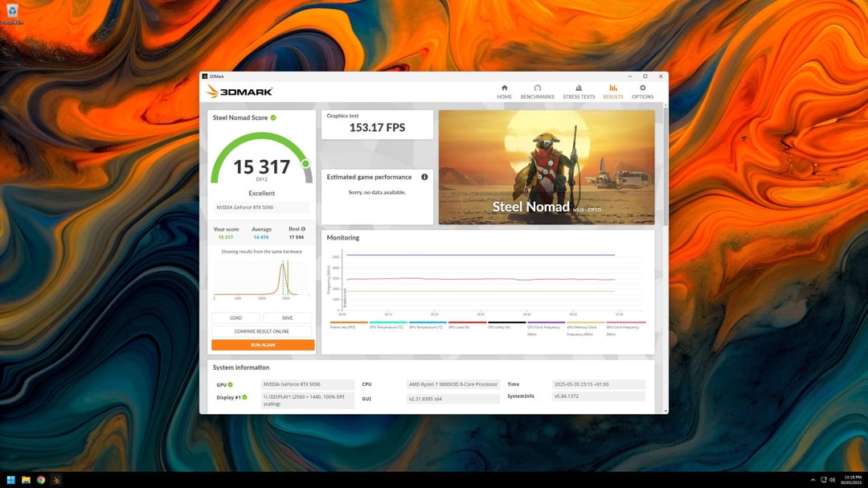
Task: Click the 3DMark logo
Action: tap(240, 92)
